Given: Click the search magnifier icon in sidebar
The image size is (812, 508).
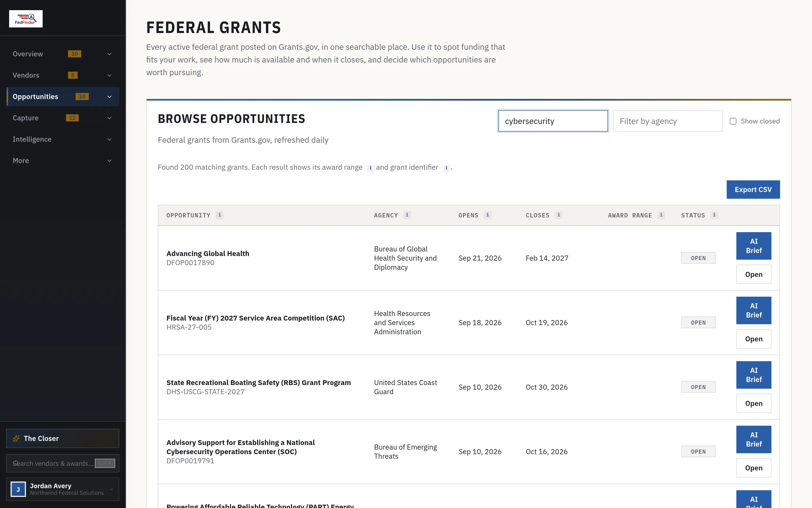Looking at the screenshot, I should 15,463.
